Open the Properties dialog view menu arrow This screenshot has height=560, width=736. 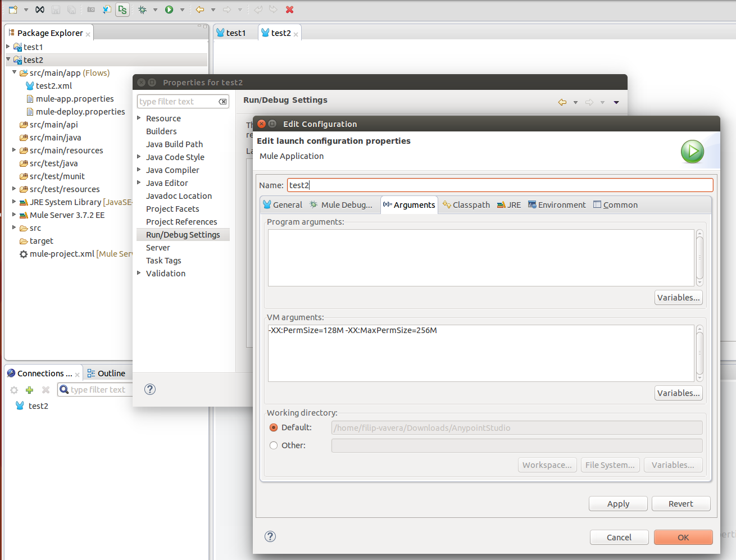[x=616, y=102]
